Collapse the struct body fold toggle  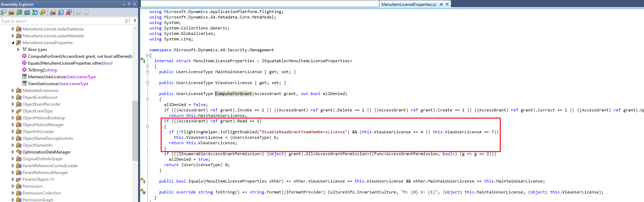tap(148, 66)
